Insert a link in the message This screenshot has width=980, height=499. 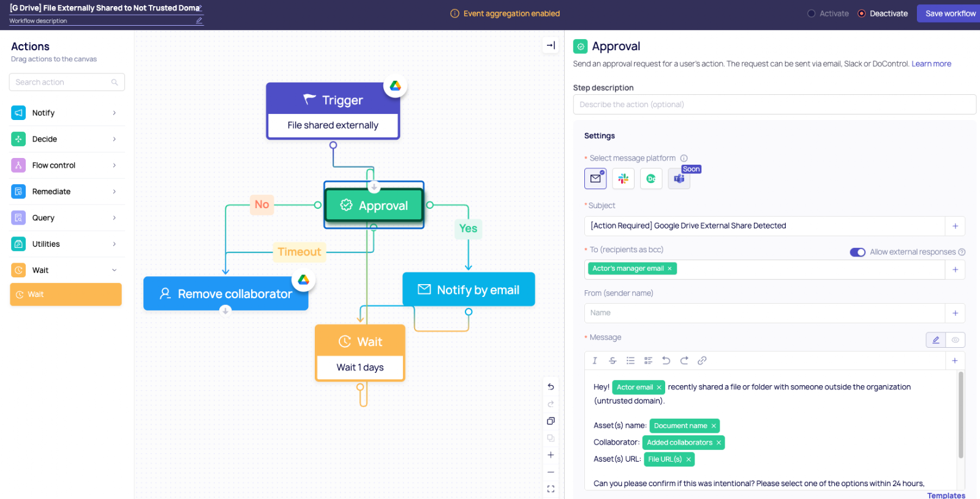[702, 361]
